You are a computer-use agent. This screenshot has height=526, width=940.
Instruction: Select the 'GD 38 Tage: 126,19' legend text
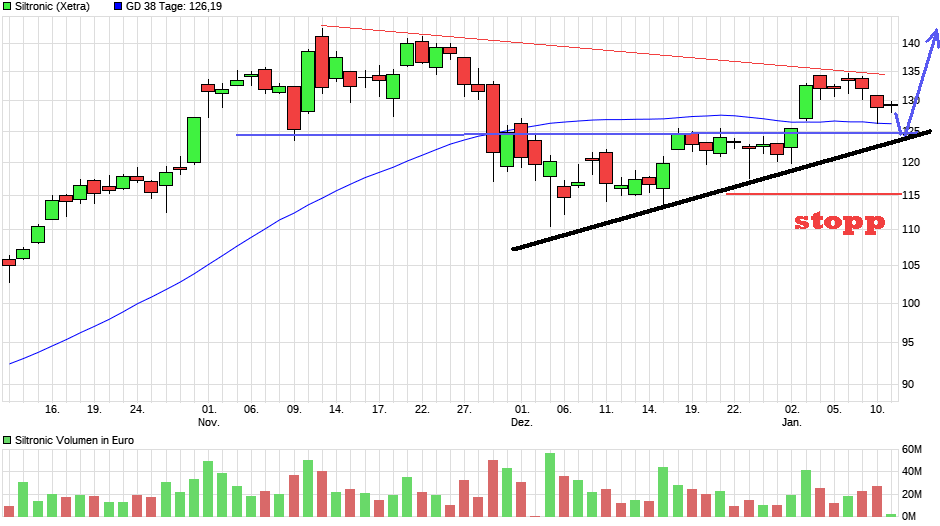click(173, 7)
